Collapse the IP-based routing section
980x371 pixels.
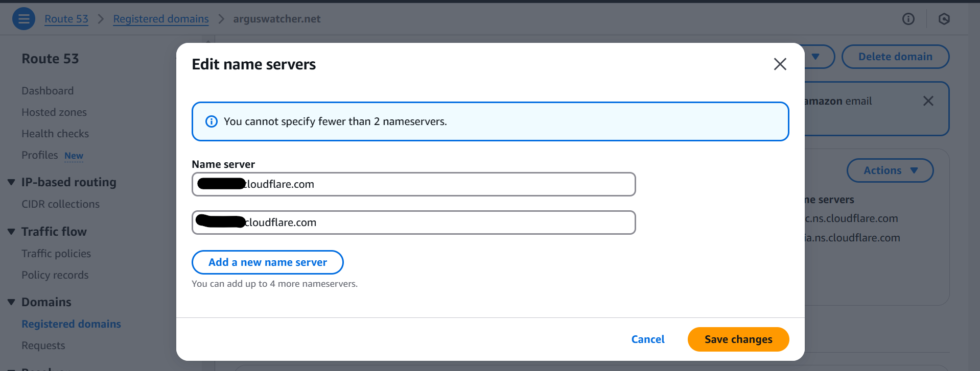pos(11,182)
